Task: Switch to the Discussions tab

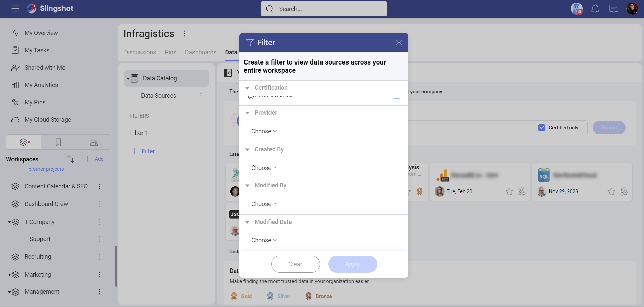Action: [x=140, y=52]
